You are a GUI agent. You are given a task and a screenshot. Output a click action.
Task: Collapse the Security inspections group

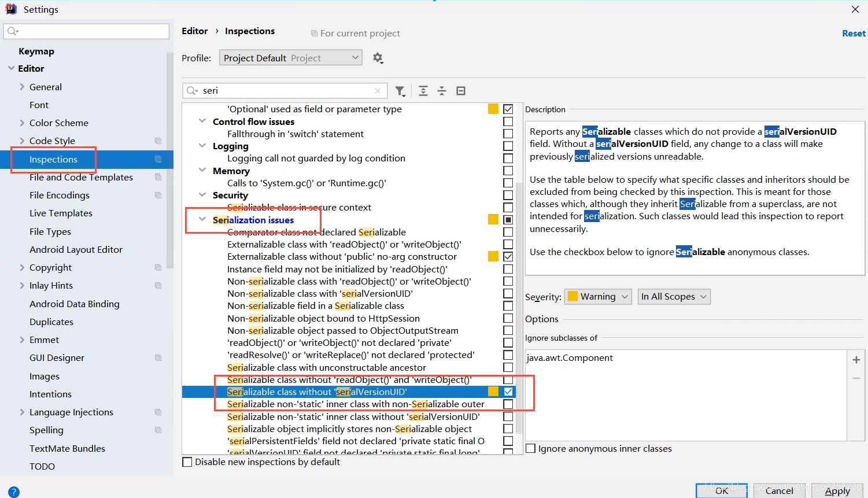[x=202, y=195]
